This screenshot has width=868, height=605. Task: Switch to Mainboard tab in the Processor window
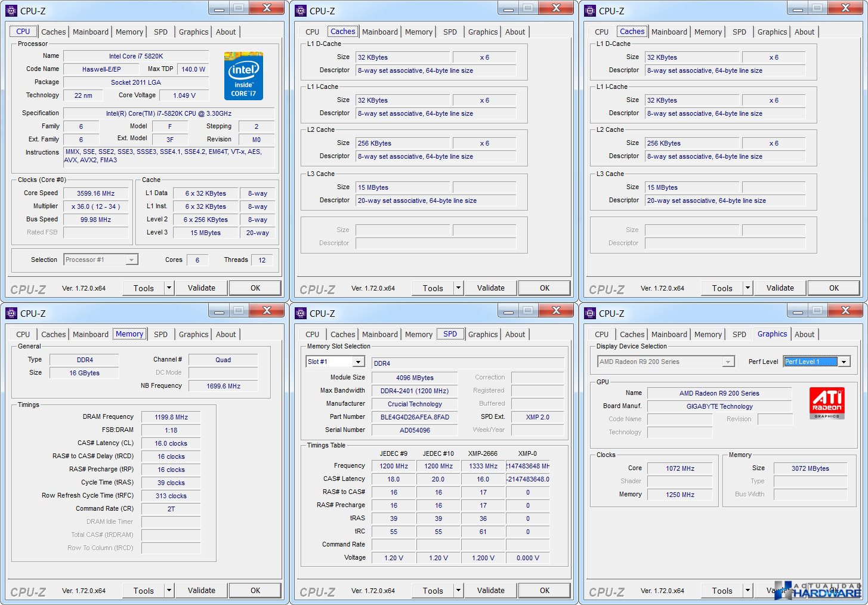91,32
